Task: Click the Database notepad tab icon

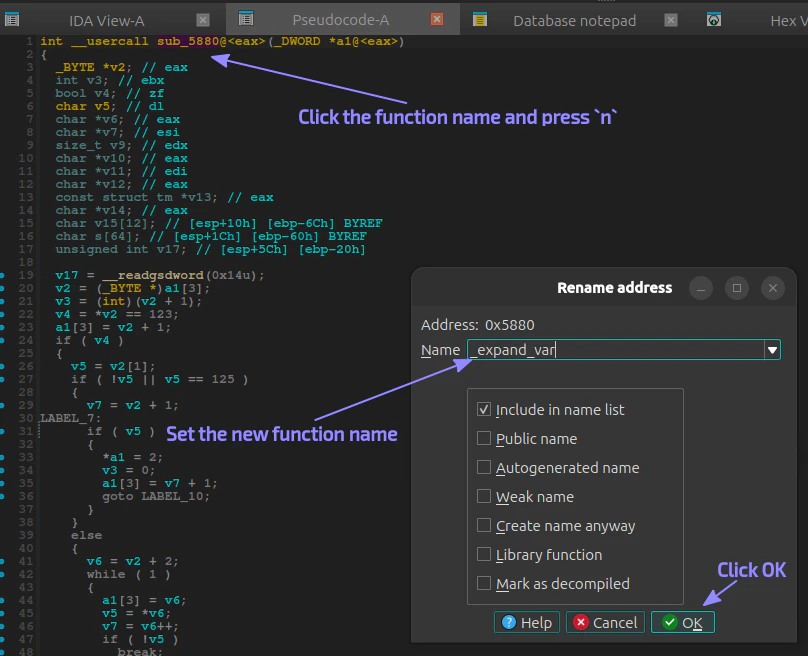Action: [x=480, y=20]
